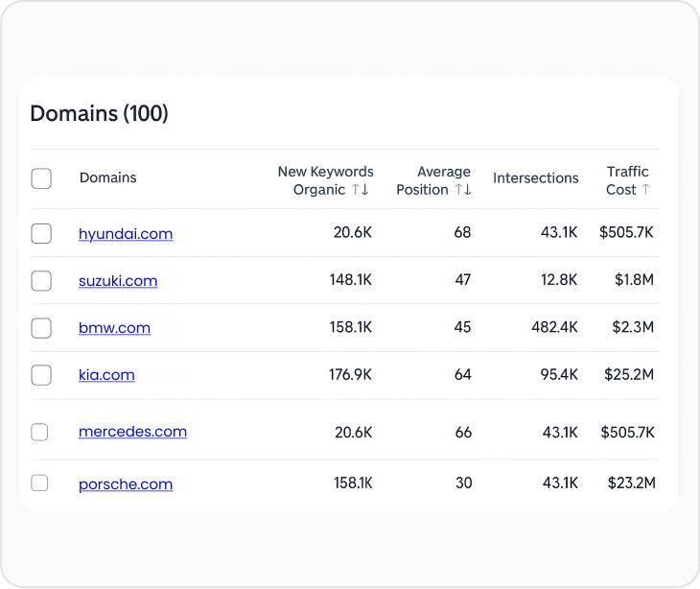700x589 pixels.
Task: Open the mercedes.com domain link
Action: pyautogui.click(x=132, y=432)
